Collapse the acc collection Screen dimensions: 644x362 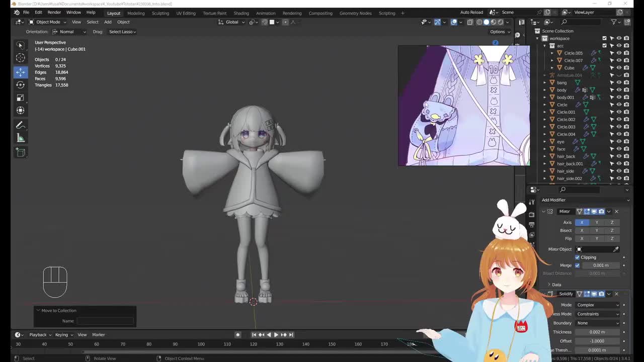545,46
